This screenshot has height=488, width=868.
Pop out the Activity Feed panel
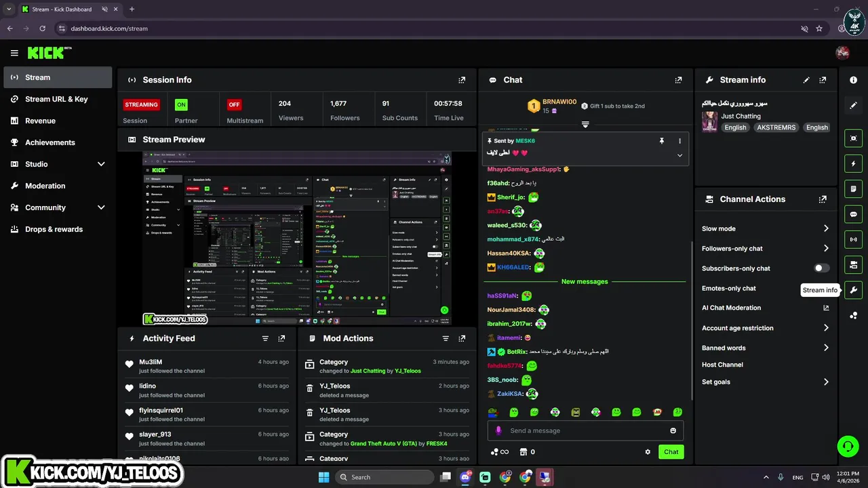pyautogui.click(x=281, y=338)
